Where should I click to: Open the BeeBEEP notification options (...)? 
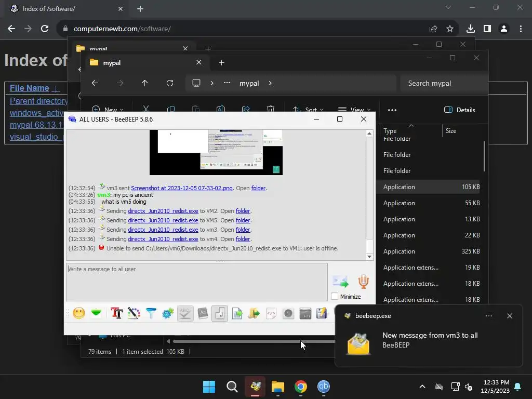coord(489,316)
